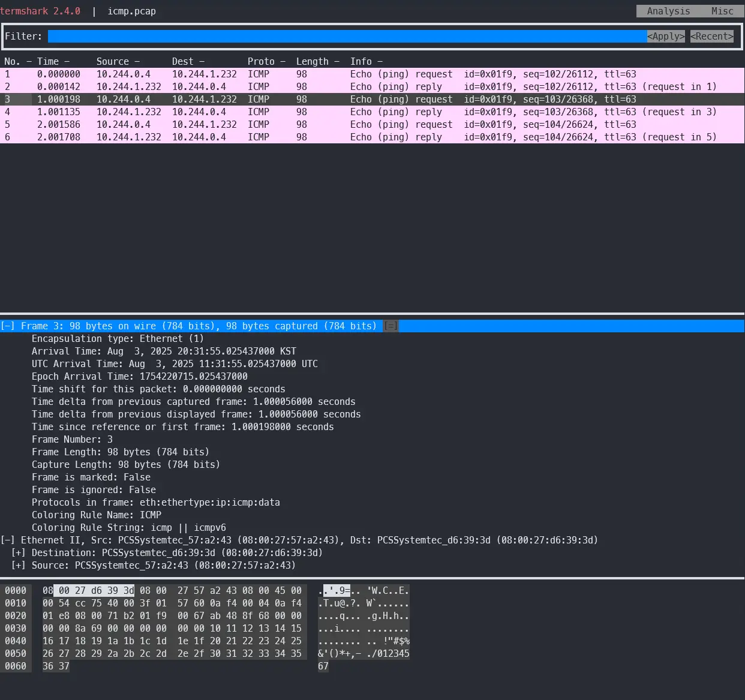The width and height of the screenshot is (745, 700).
Task: Click hex dump offset row 0040
Action: pos(16,641)
